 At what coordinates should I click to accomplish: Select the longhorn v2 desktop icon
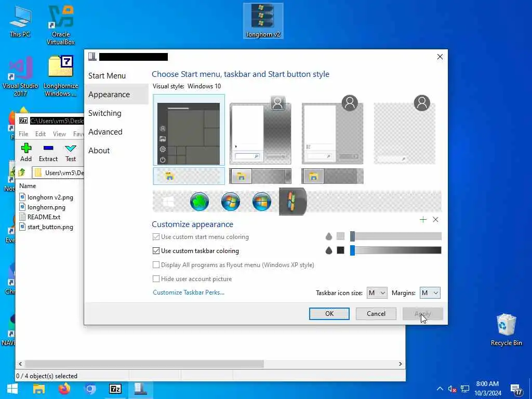tap(263, 20)
